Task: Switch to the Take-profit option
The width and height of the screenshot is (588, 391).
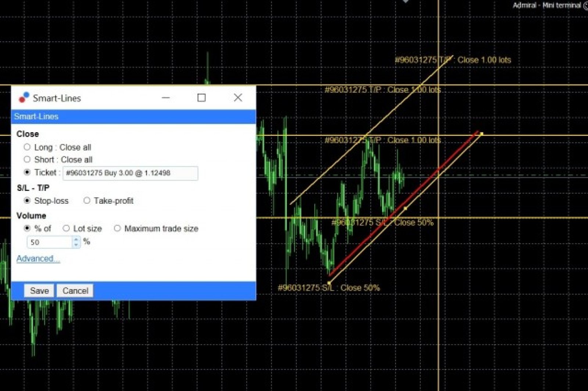Action: click(x=87, y=200)
